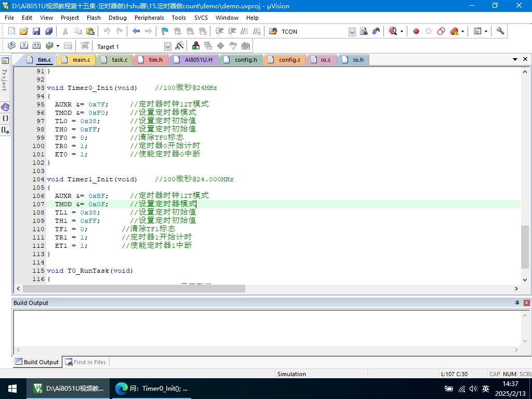Open the SVCS menu
The image size is (532, 399).
click(x=201, y=18)
